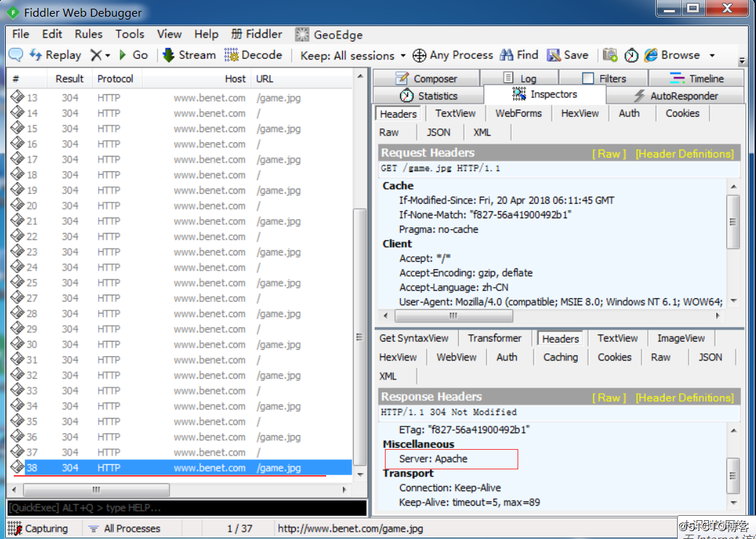Open the Rules menu
756x539 pixels.
pyautogui.click(x=88, y=34)
